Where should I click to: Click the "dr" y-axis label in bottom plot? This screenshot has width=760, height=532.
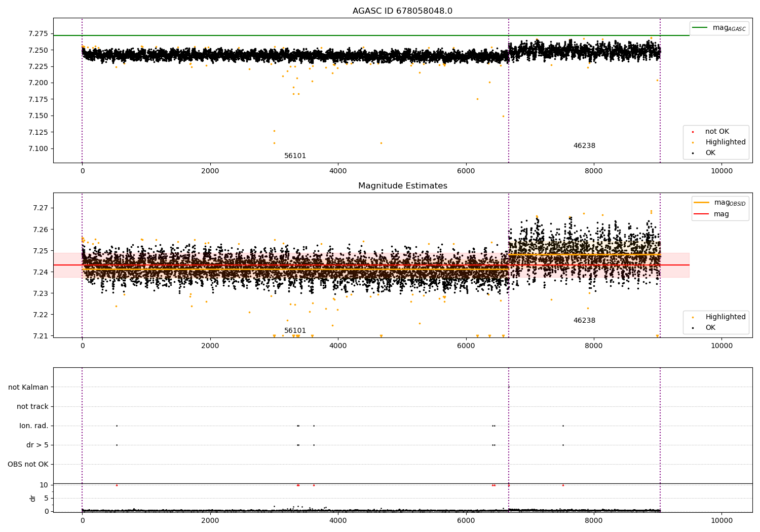33,498
